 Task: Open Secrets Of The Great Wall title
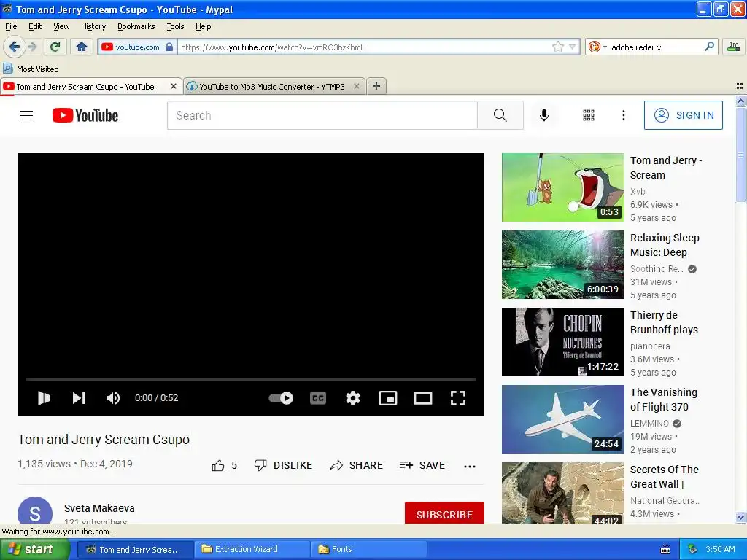(x=665, y=477)
